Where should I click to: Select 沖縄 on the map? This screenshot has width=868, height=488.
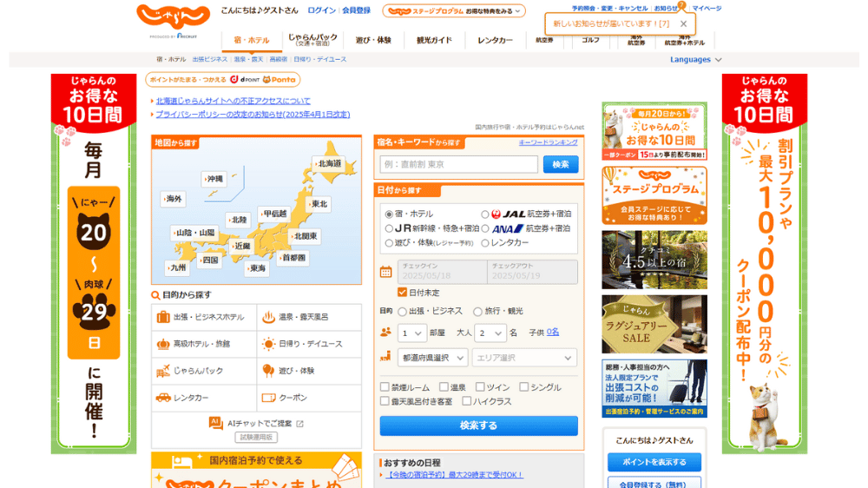(x=214, y=179)
